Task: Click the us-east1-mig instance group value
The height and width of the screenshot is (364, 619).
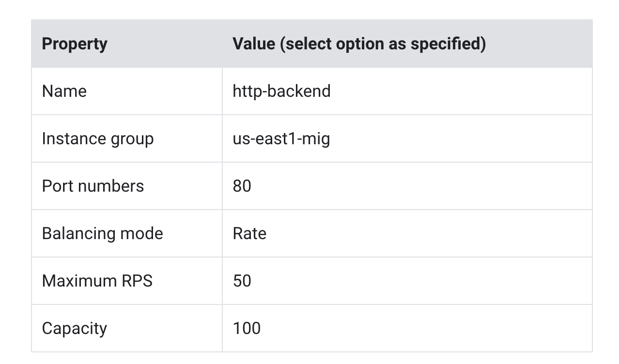Action: click(x=281, y=138)
